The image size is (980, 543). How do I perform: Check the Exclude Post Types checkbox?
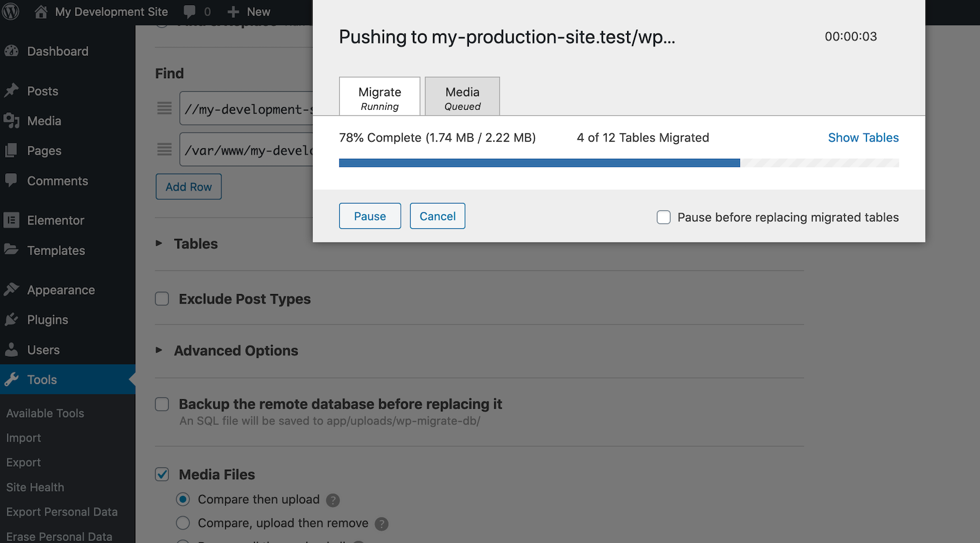tap(162, 299)
